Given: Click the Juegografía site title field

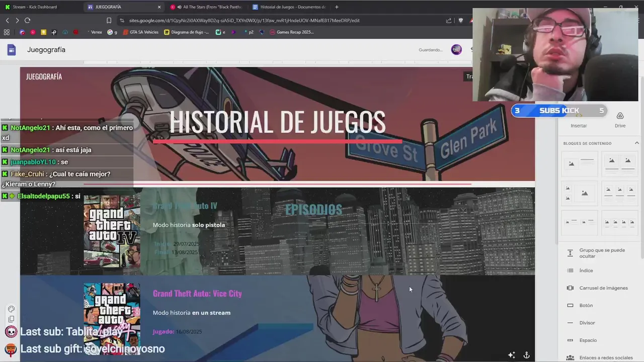Looking at the screenshot, I should [46, 50].
